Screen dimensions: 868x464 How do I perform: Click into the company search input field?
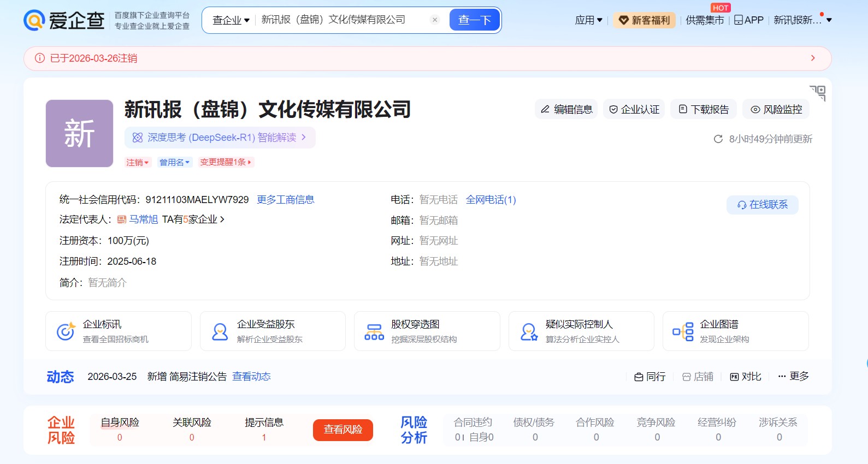[x=341, y=20]
